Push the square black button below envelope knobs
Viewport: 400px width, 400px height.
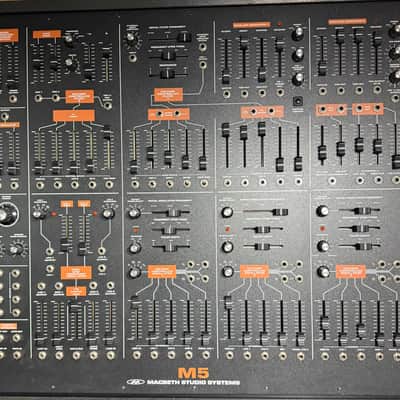(297, 101)
